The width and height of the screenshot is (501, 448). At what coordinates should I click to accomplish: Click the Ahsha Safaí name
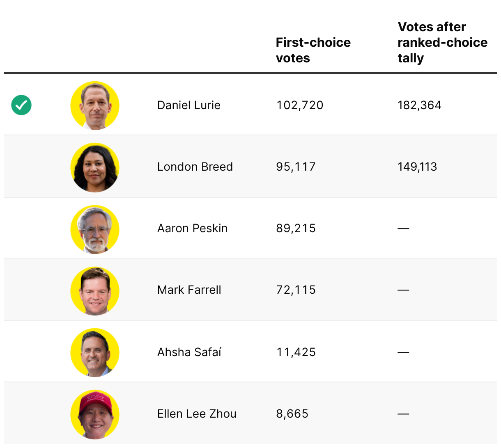tap(189, 352)
